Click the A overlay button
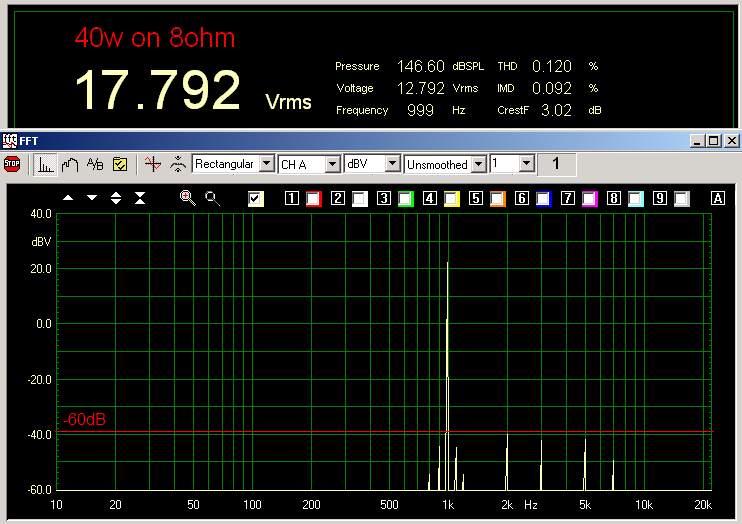 718,198
